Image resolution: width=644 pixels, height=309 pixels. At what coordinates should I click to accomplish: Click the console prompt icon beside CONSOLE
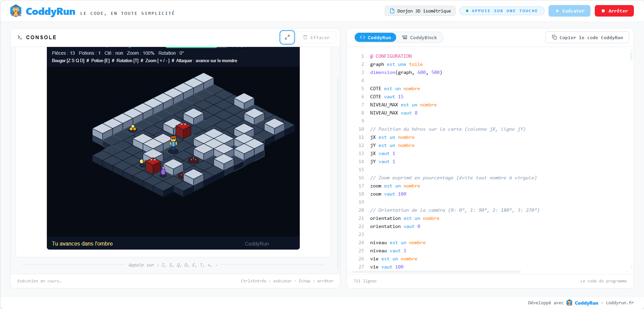[20, 37]
